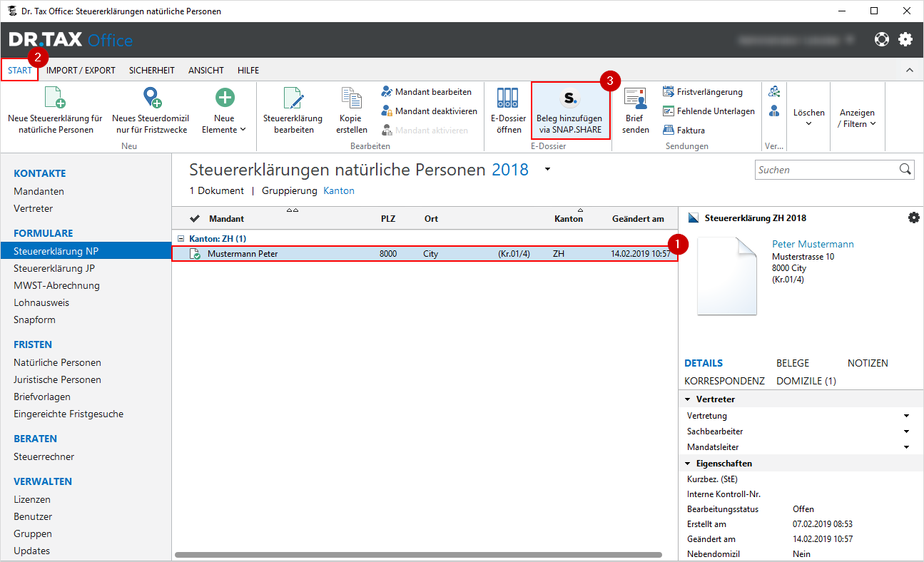
Task: Click the checkmark column header
Action: (195, 218)
